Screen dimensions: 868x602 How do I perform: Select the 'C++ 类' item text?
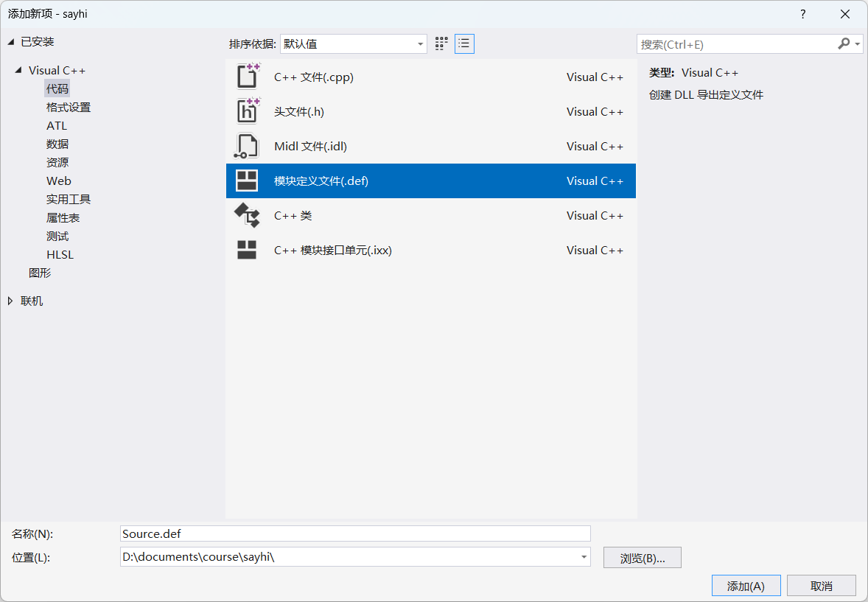[293, 215]
